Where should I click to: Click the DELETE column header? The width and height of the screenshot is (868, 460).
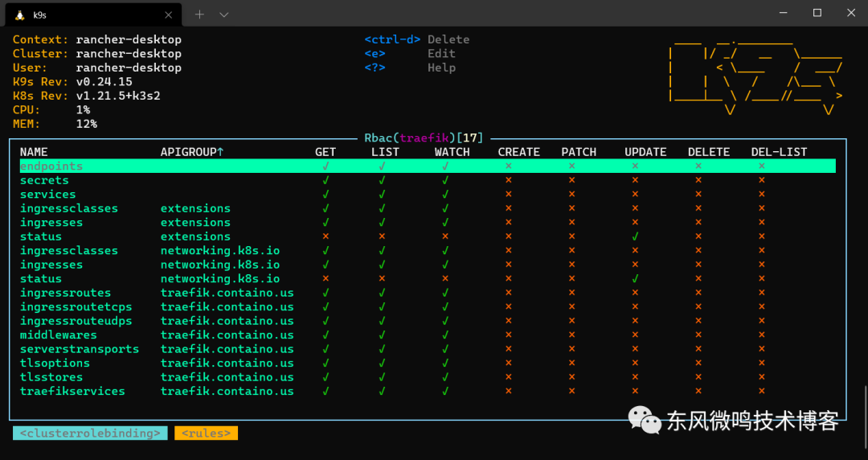[x=709, y=152]
